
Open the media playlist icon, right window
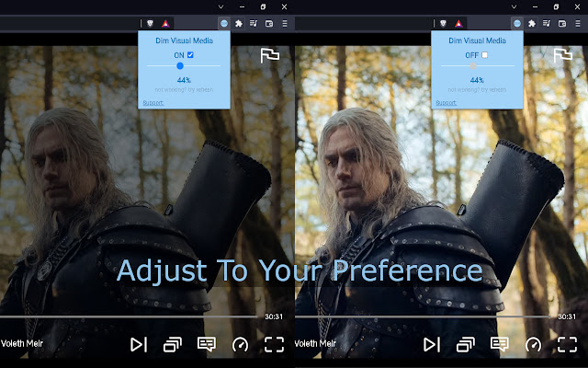pyautogui.click(x=547, y=24)
